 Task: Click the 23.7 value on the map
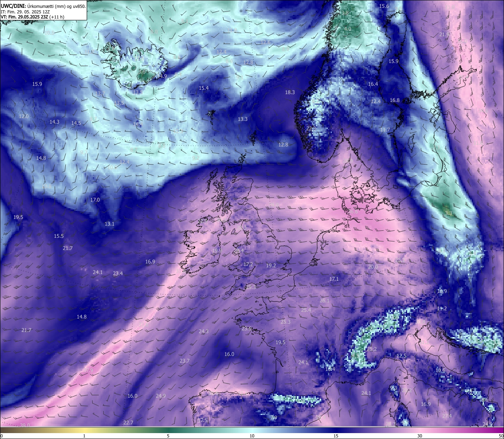184,361
